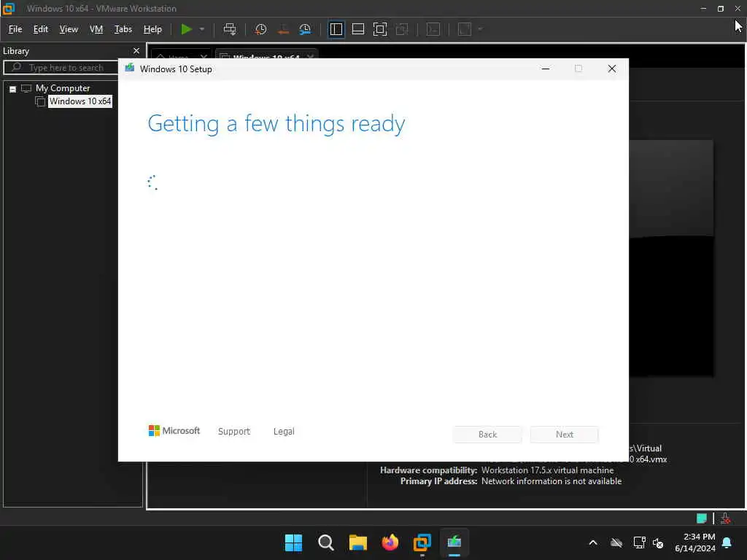The width and height of the screenshot is (747, 560).
Task: Click the Legal link in Setup
Action: tap(284, 431)
